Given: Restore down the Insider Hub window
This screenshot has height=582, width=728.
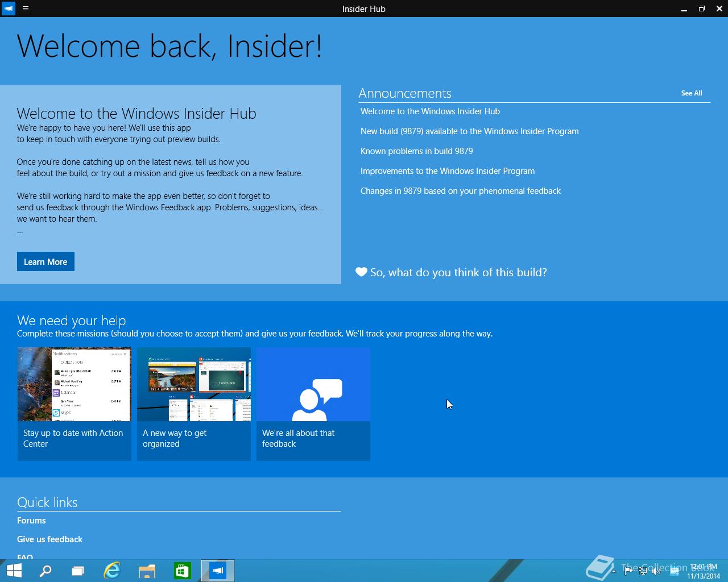Looking at the screenshot, I should [x=702, y=9].
